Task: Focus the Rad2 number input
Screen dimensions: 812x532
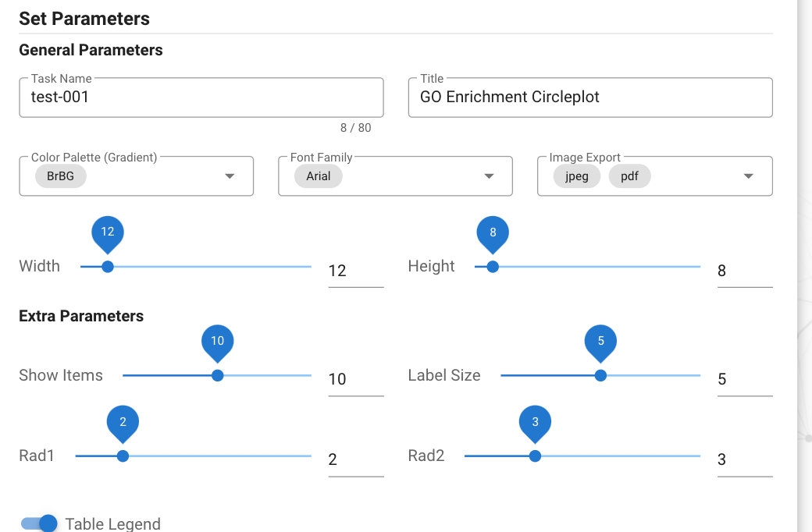Action: pyautogui.click(x=744, y=459)
